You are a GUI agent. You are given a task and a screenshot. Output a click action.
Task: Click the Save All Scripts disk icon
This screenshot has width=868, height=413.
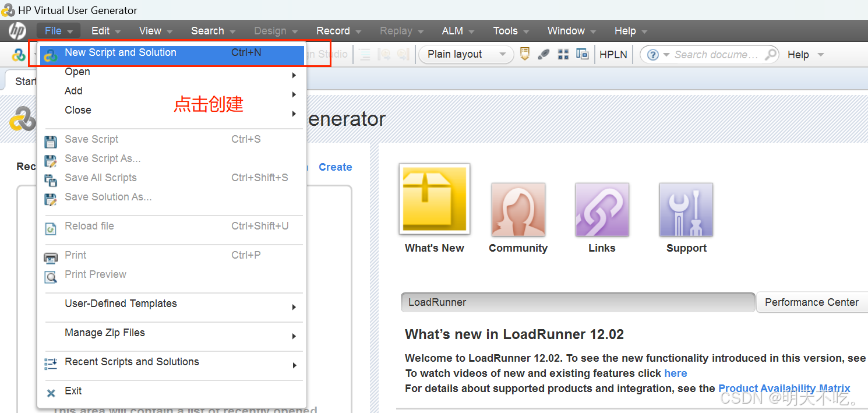pyautogui.click(x=51, y=180)
